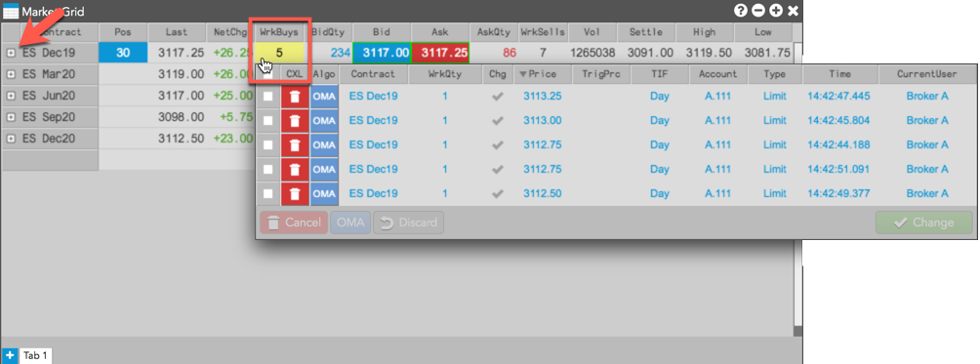Tick the checkbox for order timed 14:42:51.091
Image resolution: width=980 pixels, height=364 pixels.
click(268, 170)
